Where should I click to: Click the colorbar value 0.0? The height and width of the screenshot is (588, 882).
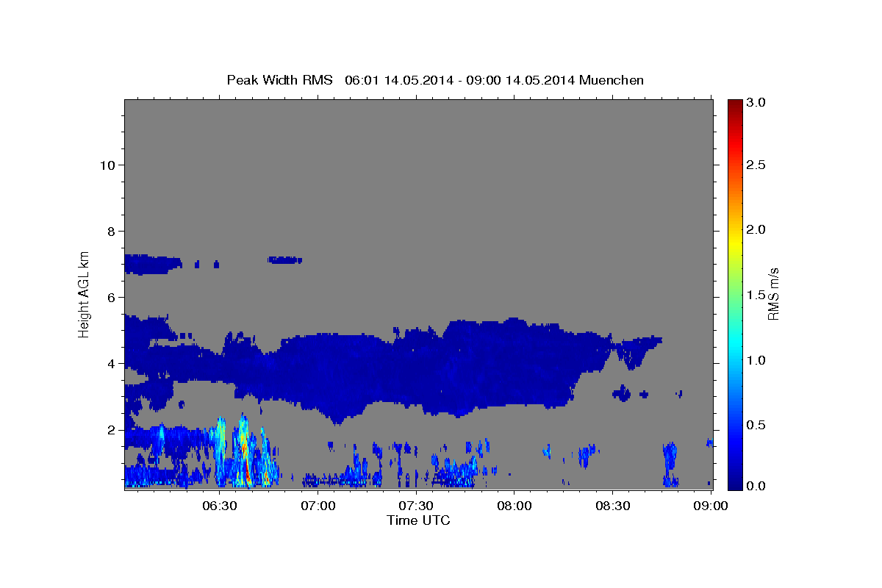tap(756, 486)
